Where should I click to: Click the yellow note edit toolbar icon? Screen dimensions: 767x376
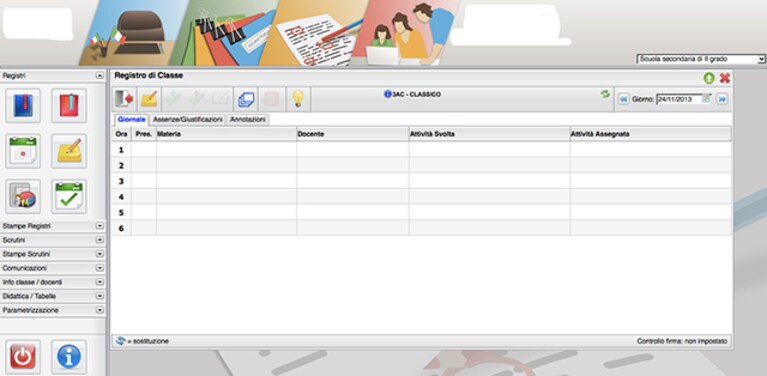[x=149, y=99]
